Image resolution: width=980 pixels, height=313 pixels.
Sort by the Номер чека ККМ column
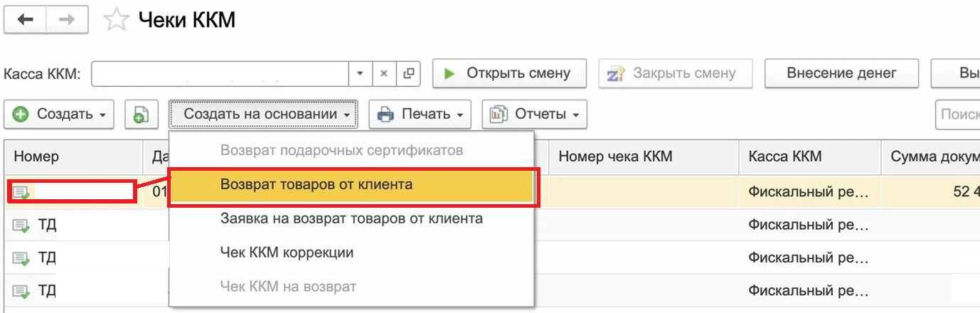point(614,156)
